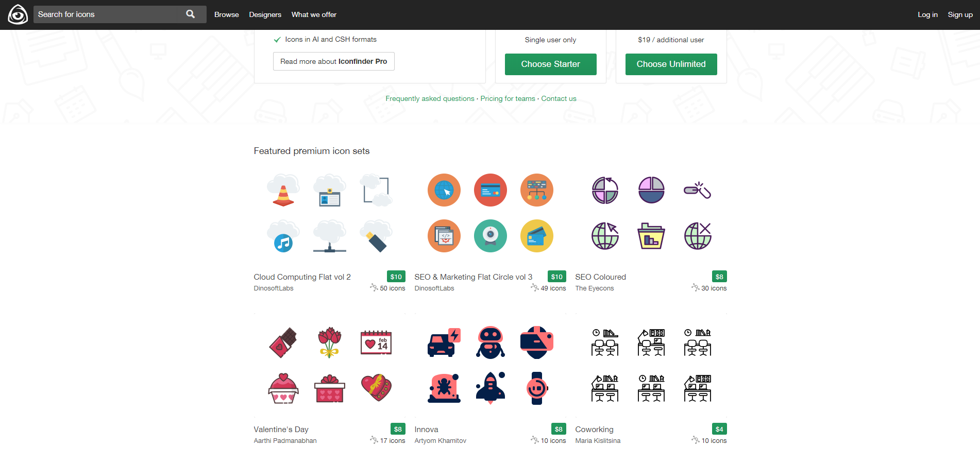
Task: Click the cloud network server icon
Action: coord(330,236)
